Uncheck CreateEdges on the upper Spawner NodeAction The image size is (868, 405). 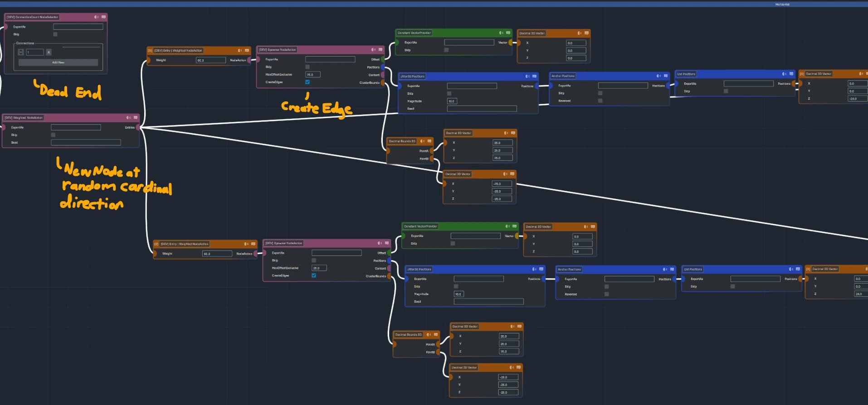point(307,82)
